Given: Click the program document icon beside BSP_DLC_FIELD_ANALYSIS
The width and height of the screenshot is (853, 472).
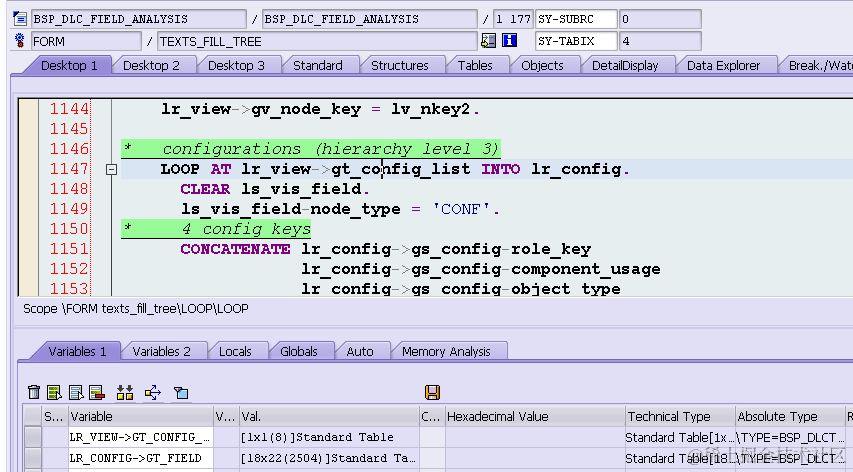Looking at the screenshot, I should tap(20, 19).
